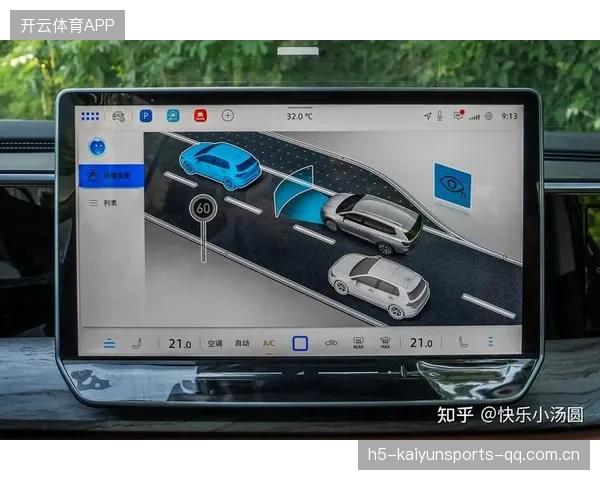Tap the blue square home button

(x=300, y=343)
